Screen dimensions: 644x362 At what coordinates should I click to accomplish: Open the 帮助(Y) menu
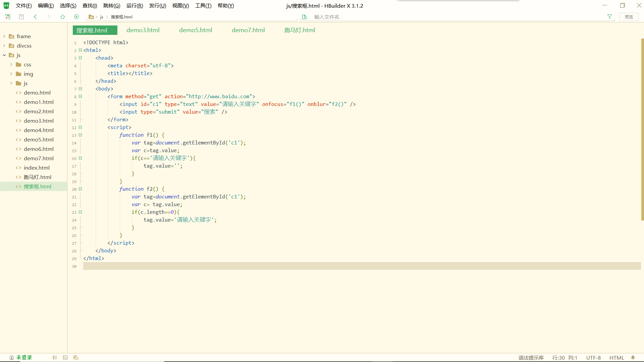[x=226, y=6]
